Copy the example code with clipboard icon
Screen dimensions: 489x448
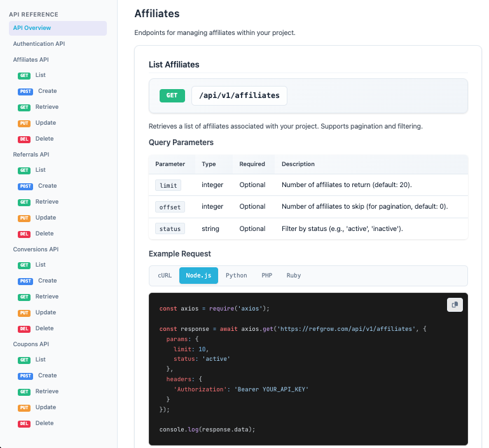[455, 305]
